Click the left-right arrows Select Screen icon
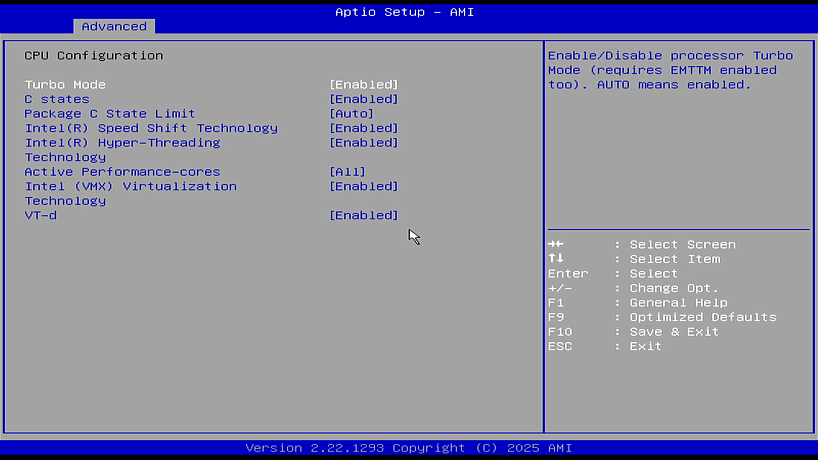 click(x=556, y=244)
